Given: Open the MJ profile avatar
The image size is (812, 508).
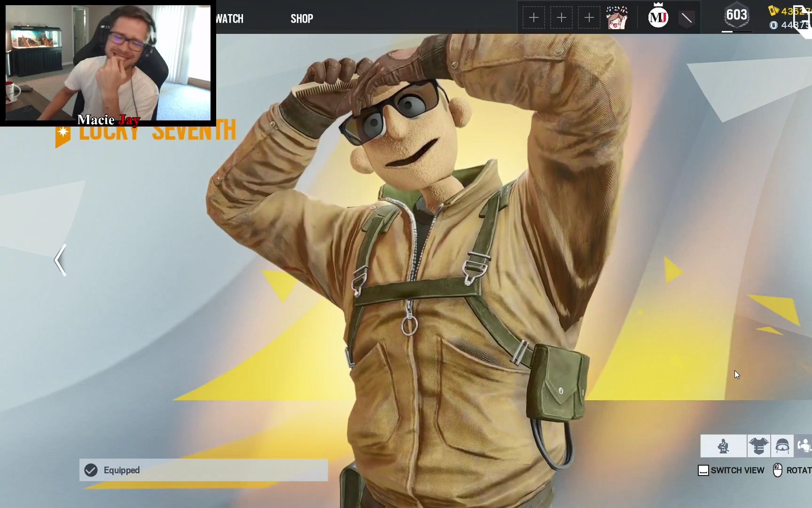Looking at the screenshot, I should pos(658,18).
